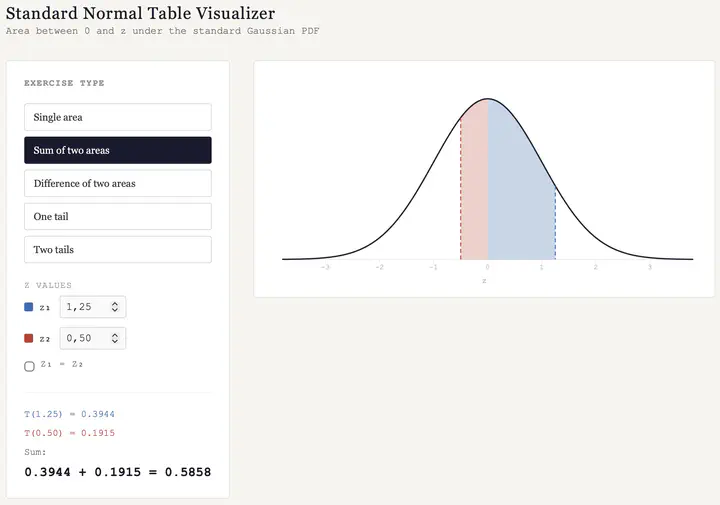This screenshot has width=720, height=505.
Task: Click the Sum of two areas option
Action: point(117,150)
